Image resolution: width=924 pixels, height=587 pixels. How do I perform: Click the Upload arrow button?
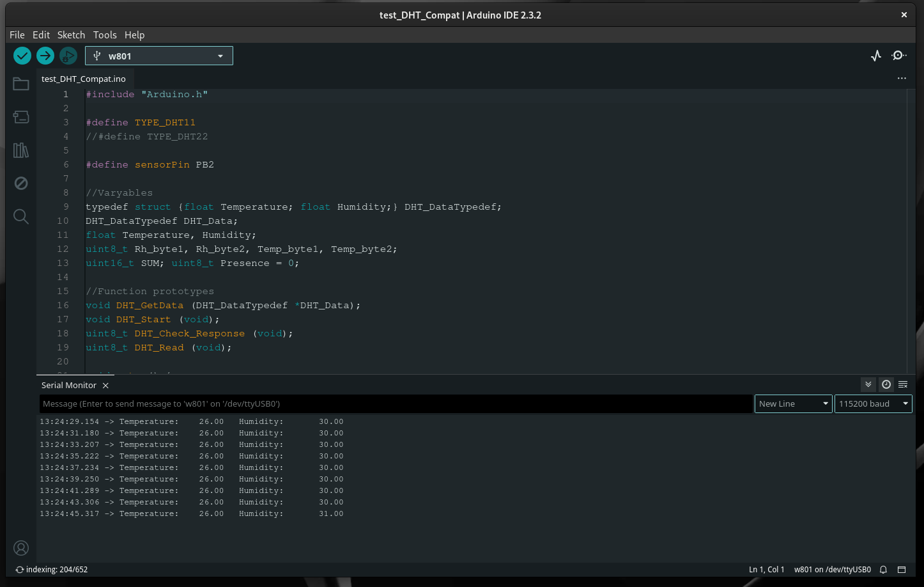point(45,56)
